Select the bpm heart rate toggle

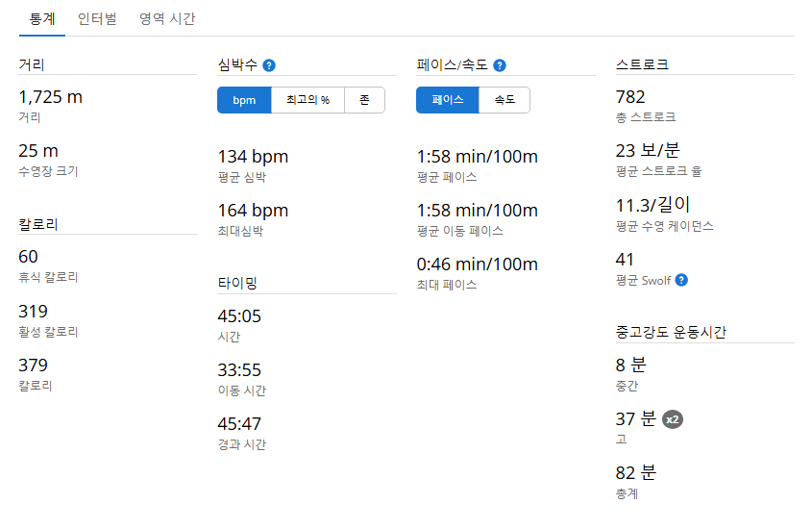coord(244,100)
